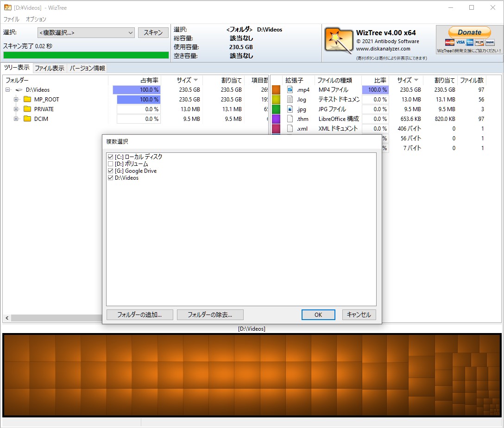Click the magenta .xml color swatch

[276, 128]
